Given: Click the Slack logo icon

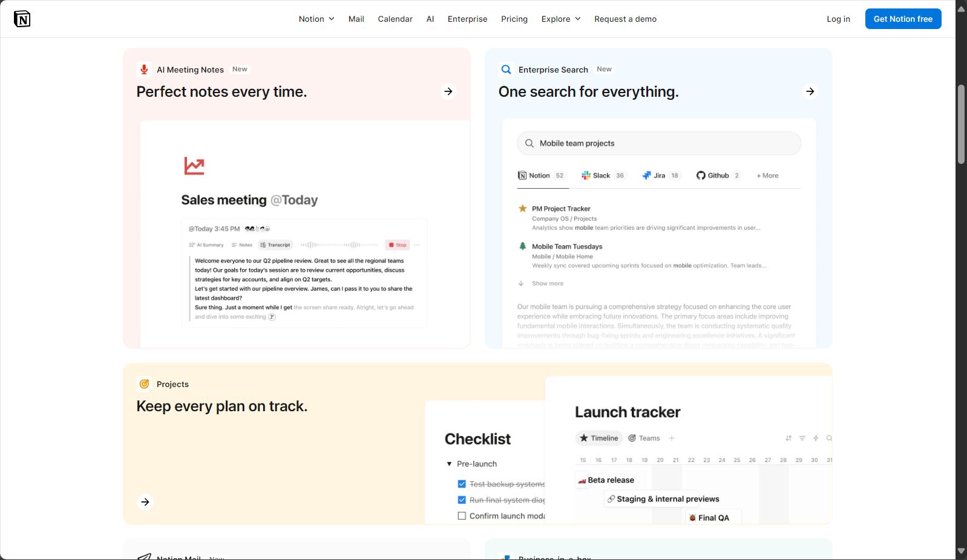Looking at the screenshot, I should (586, 175).
